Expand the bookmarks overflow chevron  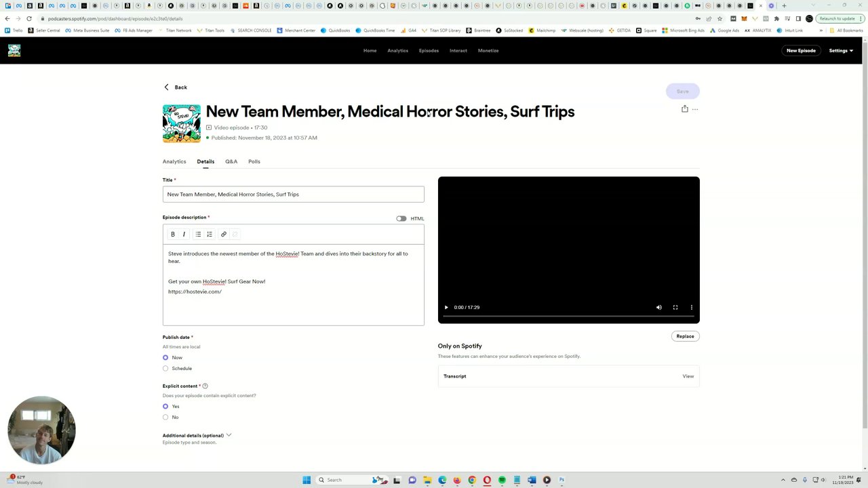[821, 30]
